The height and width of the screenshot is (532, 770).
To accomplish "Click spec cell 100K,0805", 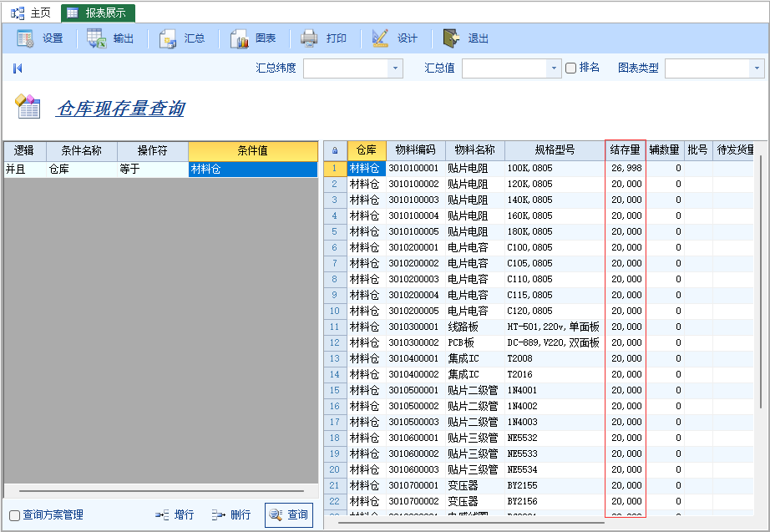I will 555,169.
